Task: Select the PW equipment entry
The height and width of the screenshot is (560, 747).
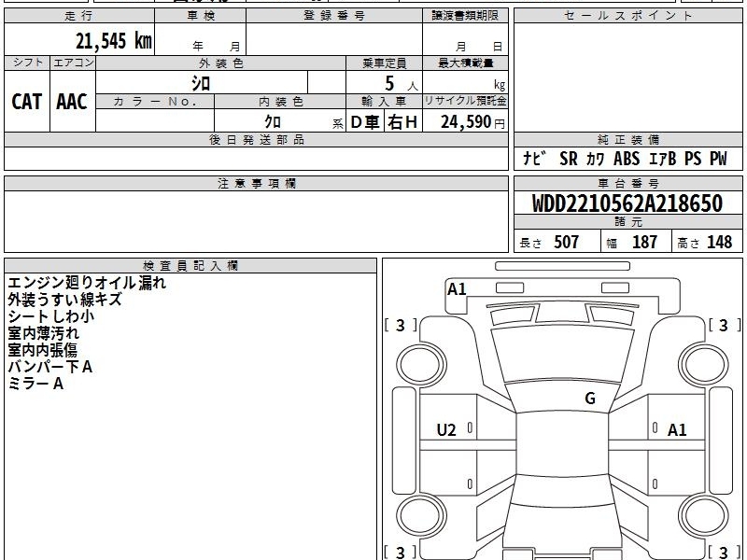Action: click(718, 158)
